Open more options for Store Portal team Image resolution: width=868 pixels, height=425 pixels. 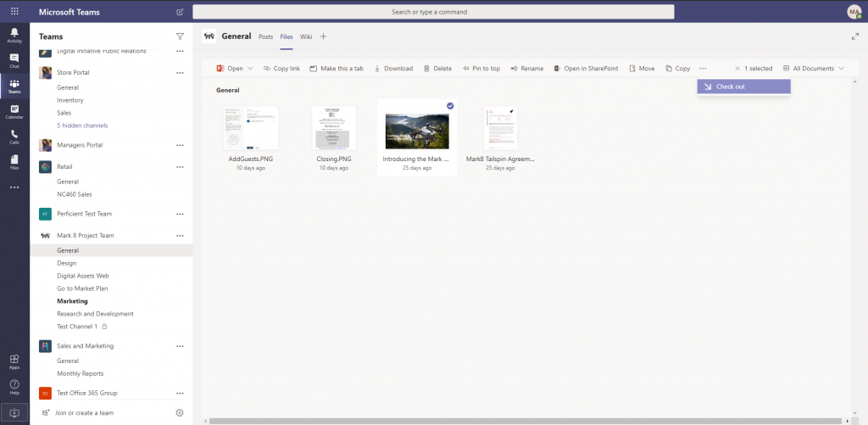click(x=180, y=73)
